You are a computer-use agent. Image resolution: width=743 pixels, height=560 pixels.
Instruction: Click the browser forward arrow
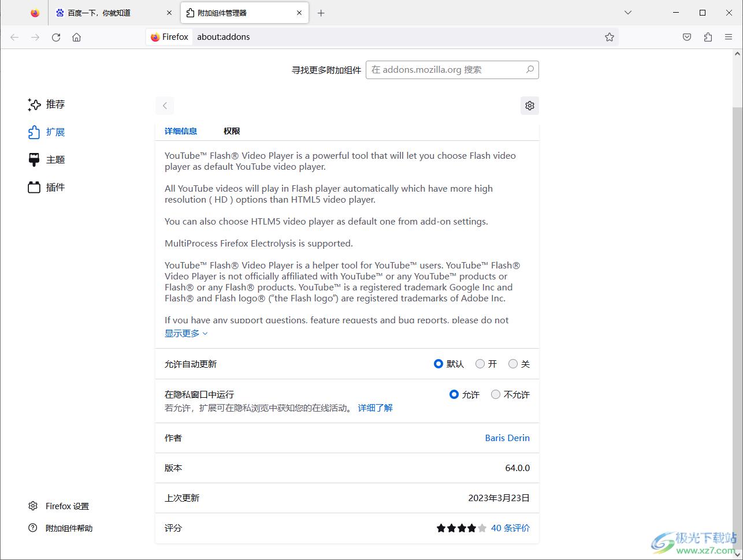click(x=35, y=37)
